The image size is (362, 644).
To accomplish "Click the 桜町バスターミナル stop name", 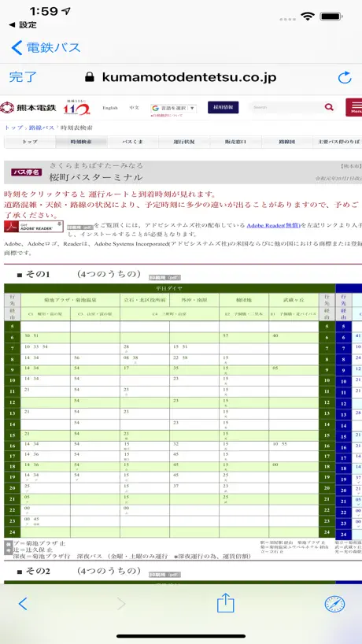I will pyautogui.click(x=96, y=177).
